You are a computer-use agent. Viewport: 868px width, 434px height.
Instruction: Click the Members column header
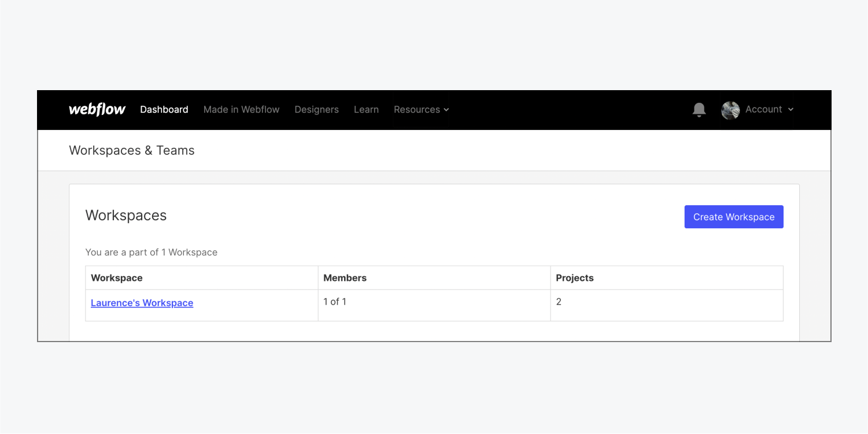(434, 278)
